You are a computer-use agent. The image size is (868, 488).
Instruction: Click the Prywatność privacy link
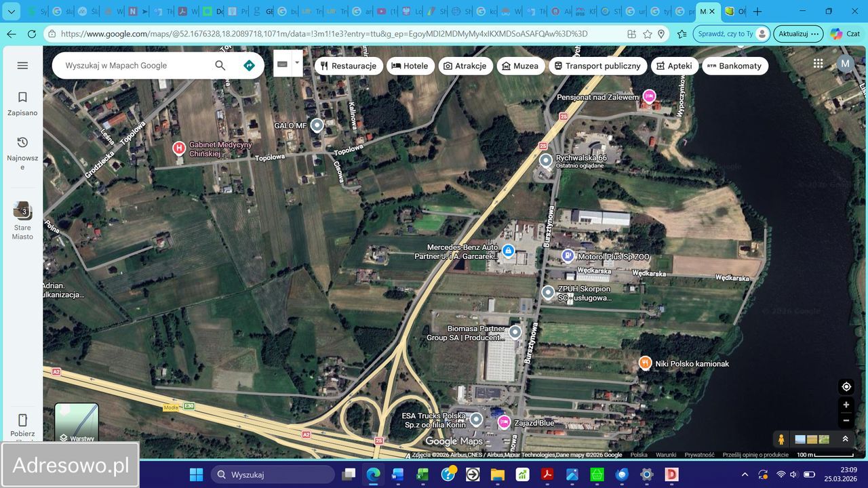699,455
